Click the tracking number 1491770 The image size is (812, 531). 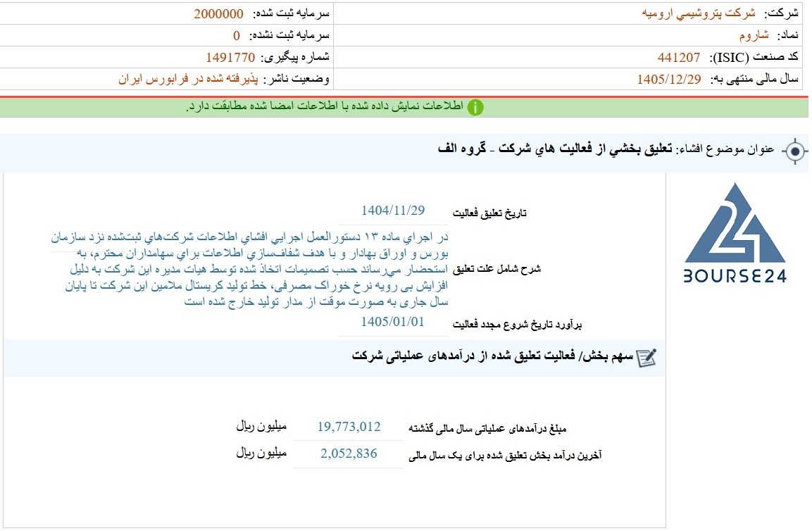pyautogui.click(x=230, y=57)
